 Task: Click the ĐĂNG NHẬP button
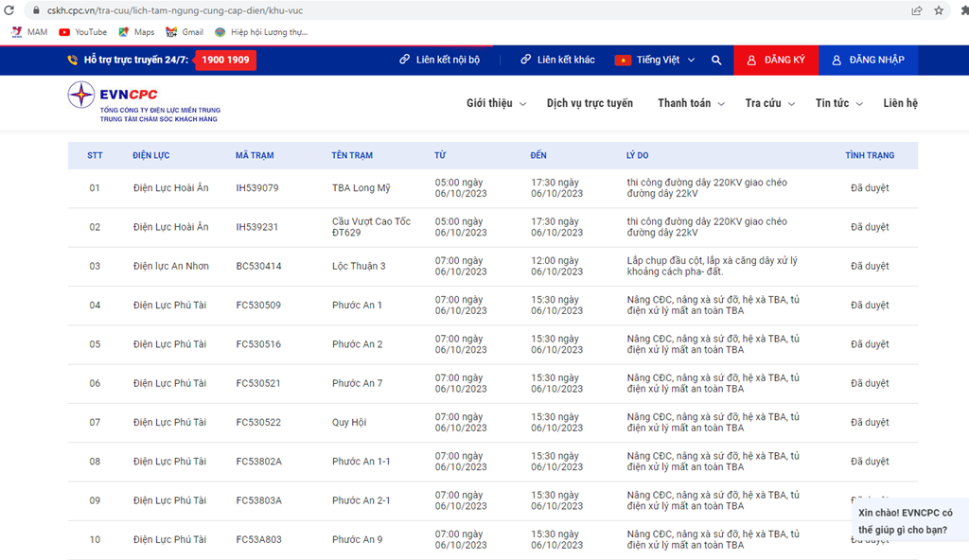869,60
